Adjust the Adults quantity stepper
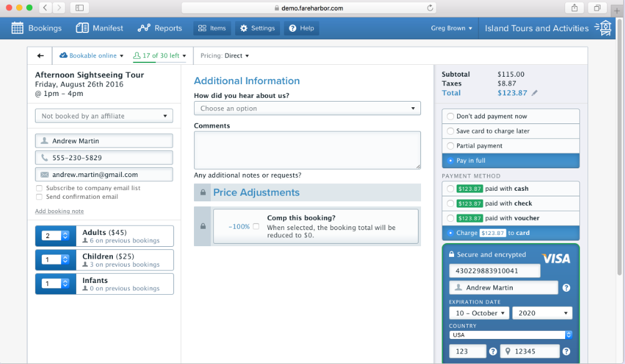Screen dimensions: 625x364 point(65,236)
